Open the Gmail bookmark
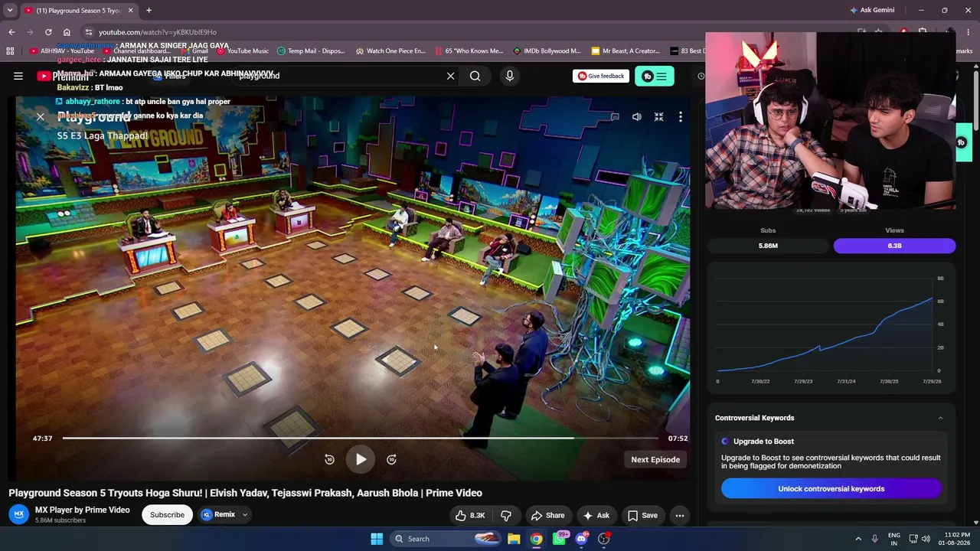This screenshot has height=551, width=980. click(194, 51)
